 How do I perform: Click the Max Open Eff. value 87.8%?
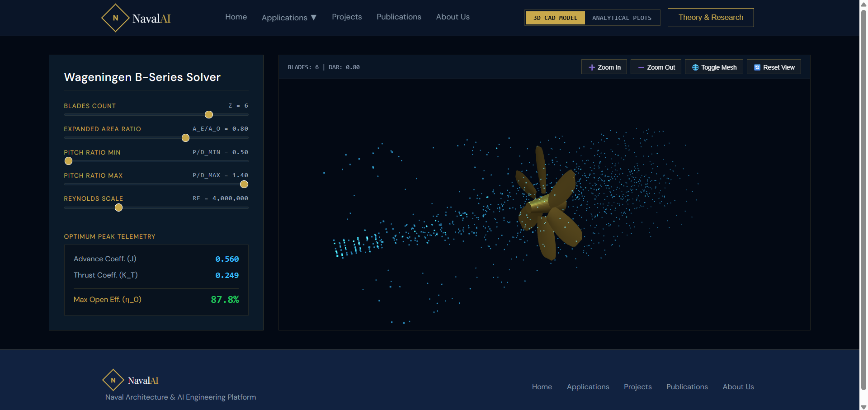(x=225, y=299)
